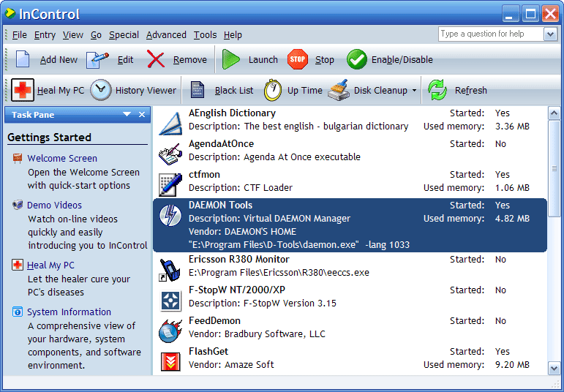The width and height of the screenshot is (564, 392).
Task: Select the F-StopW NT/2000/XP icon
Action: tap(170, 301)
